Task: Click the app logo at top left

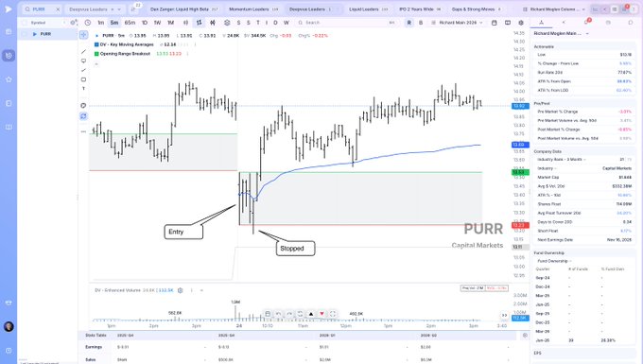Action: pyautogui.click(x=9, y=9)
